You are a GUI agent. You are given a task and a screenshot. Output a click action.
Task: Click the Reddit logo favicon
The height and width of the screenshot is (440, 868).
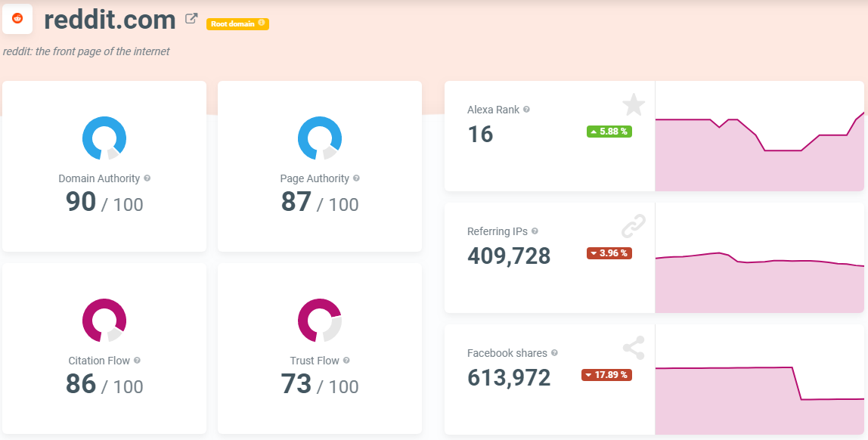coord(17,19)
